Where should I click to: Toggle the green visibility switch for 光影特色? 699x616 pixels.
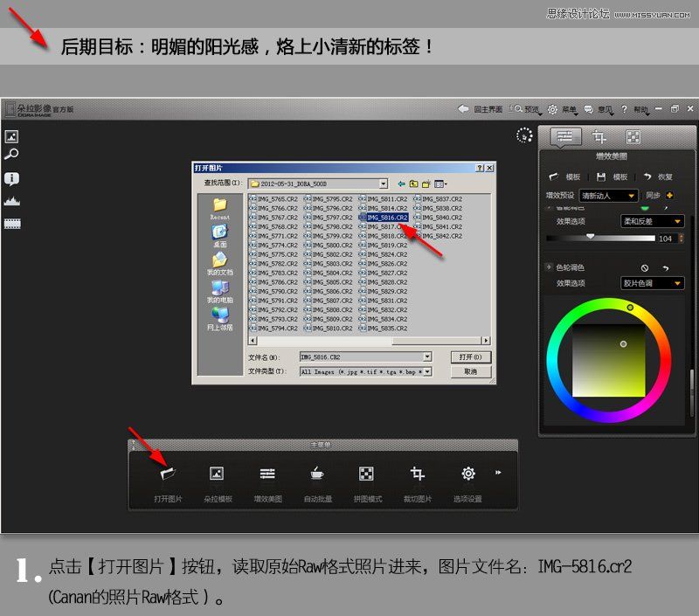[x=646, y=208]
